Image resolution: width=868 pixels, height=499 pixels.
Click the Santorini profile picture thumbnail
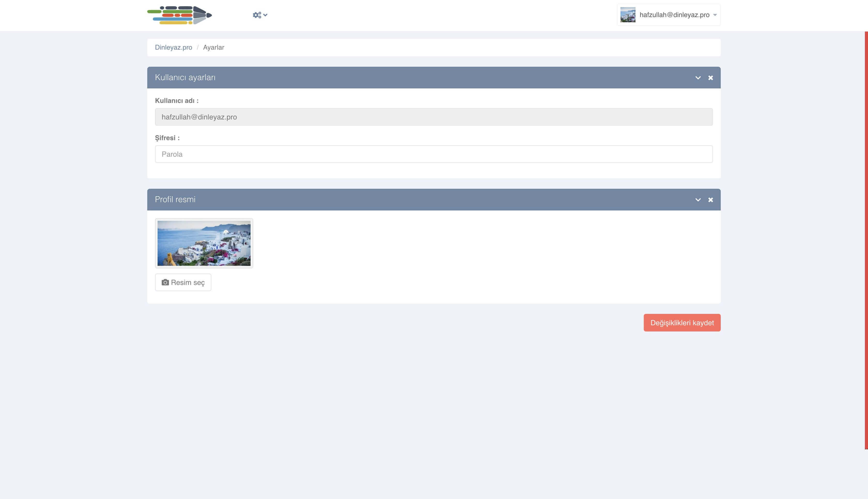point(204,243)
